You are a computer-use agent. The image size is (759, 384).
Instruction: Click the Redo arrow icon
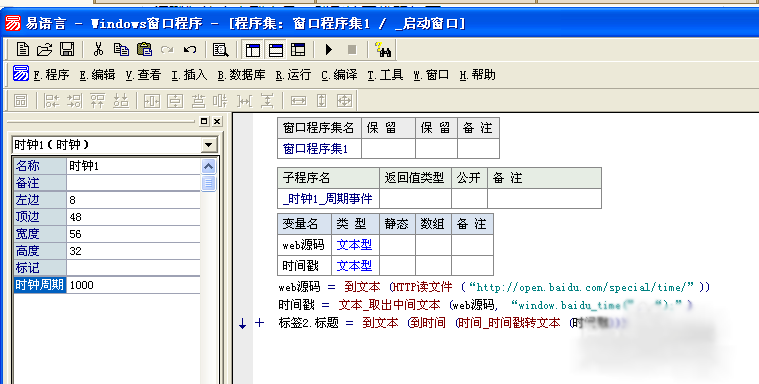coord(167,49)
